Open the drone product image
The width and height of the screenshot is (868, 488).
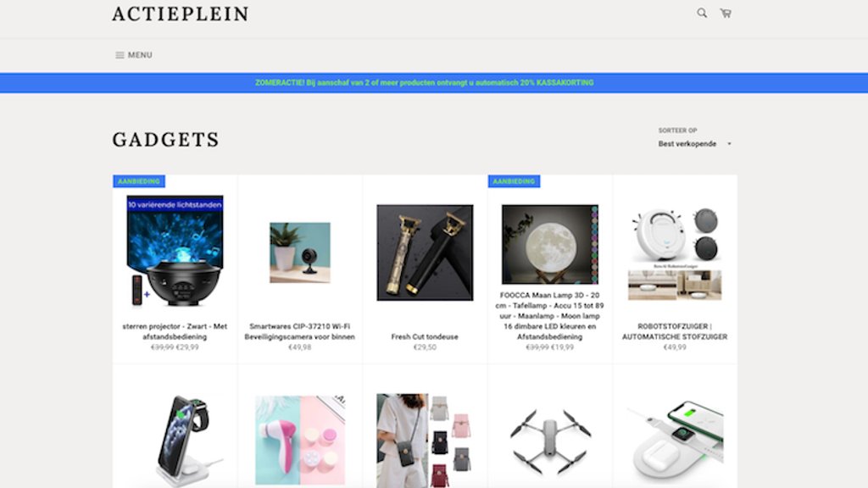pyautogui.click(x=550, y=441)
